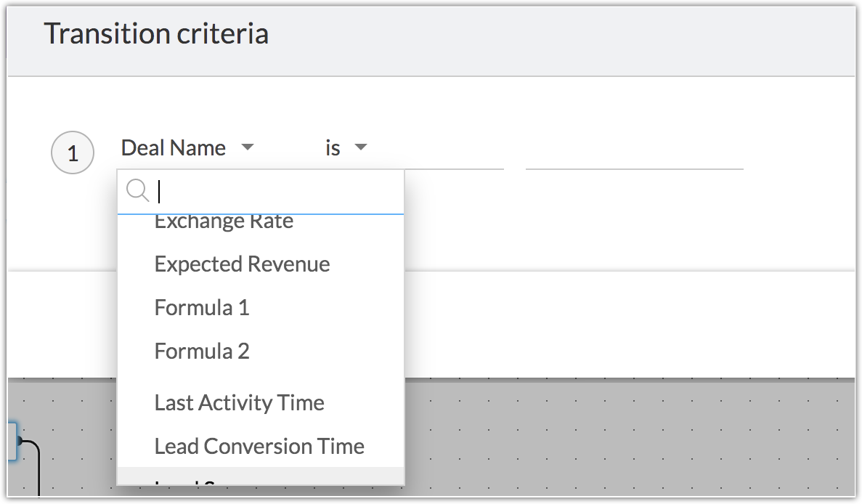
Task: Select Formula 1 in the dropdown list
Action: click(x=202, y=308)
